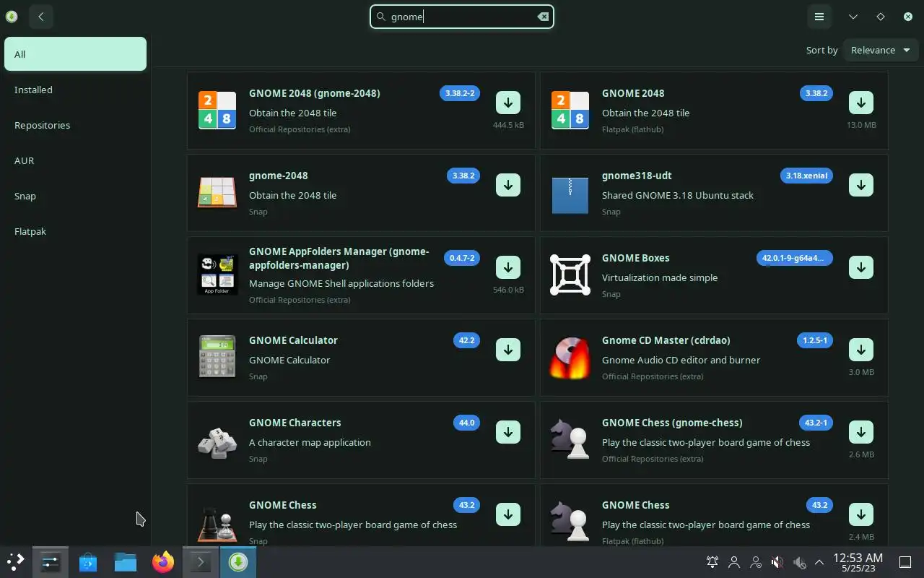Click version badge 3.18.xenial
The height and width of the screenshot is (578, 924).
[806, 176]
